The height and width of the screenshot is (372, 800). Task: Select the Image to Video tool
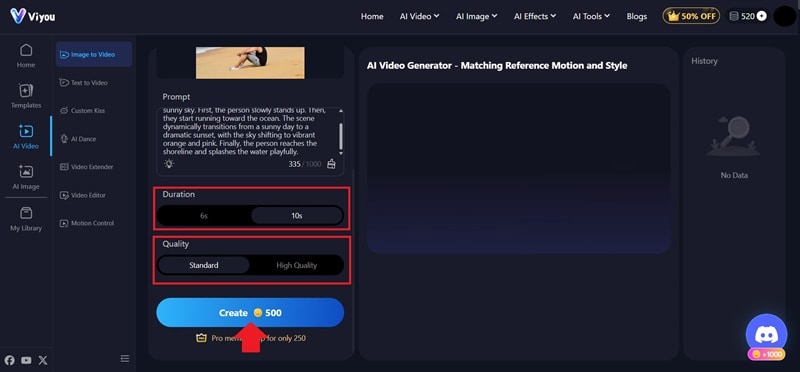coord(94,55)
